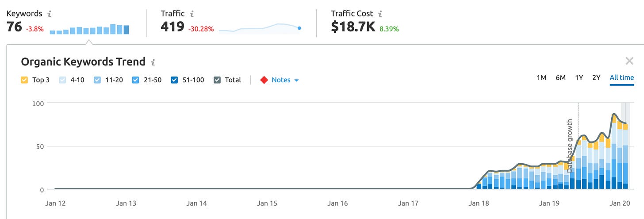Click the info icon next to Traffic
The image size is (644, 219).
(192, 14)
